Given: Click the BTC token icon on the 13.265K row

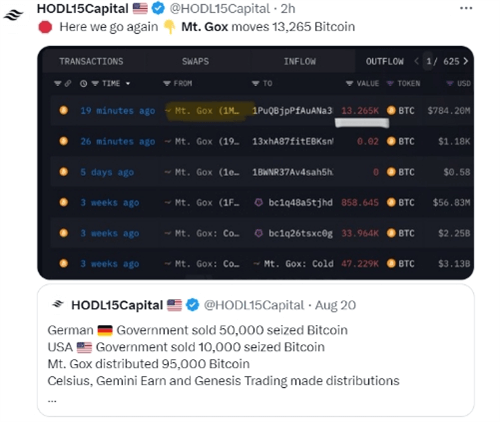Looking at the screenshot, I should click(391, 110).
